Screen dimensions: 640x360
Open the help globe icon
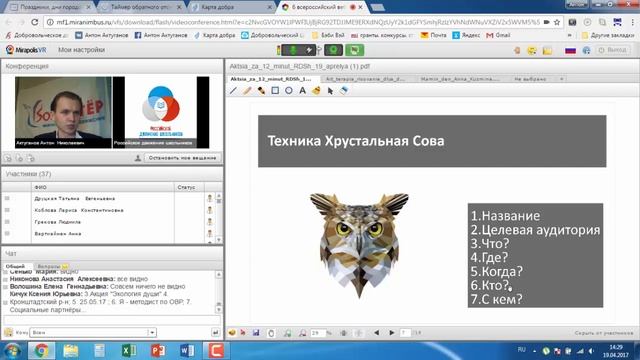pyautogui.click(x=587, y=50)
